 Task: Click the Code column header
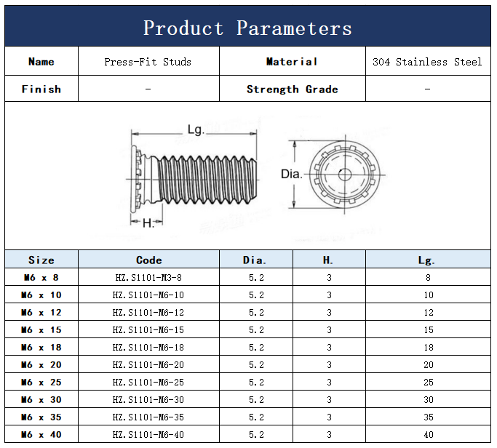(148, 260)
